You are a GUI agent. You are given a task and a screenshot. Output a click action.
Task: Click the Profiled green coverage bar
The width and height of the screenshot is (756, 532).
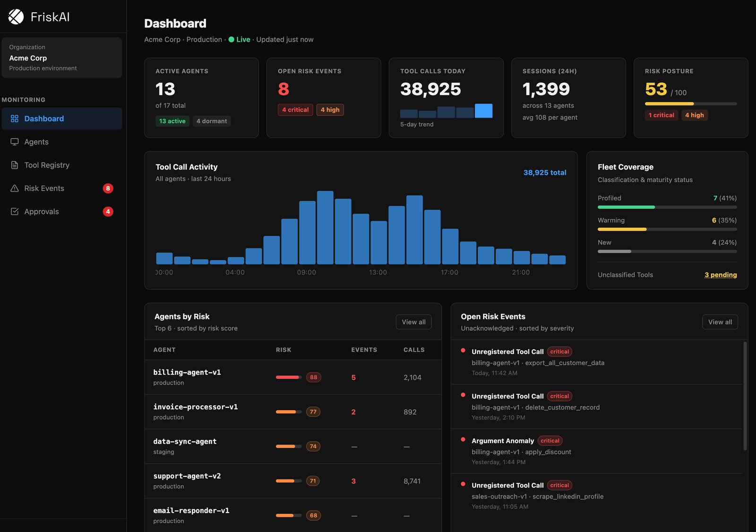click(x=626, y=207)
